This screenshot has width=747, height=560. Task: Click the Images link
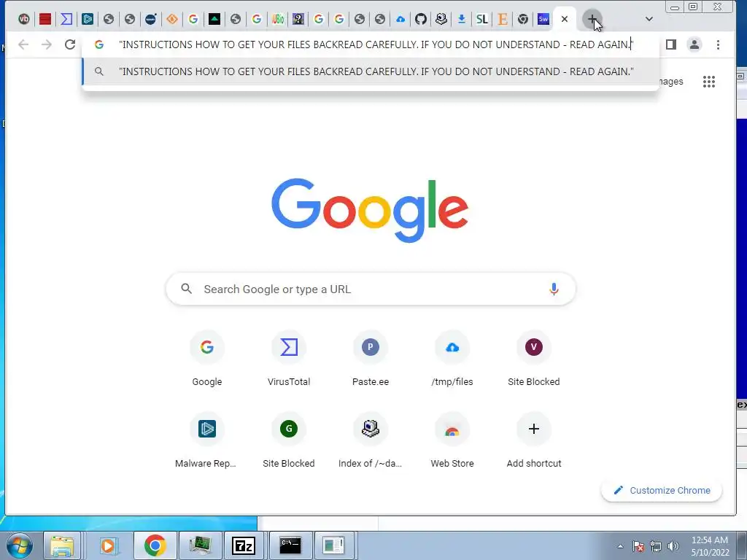[671, 82]
